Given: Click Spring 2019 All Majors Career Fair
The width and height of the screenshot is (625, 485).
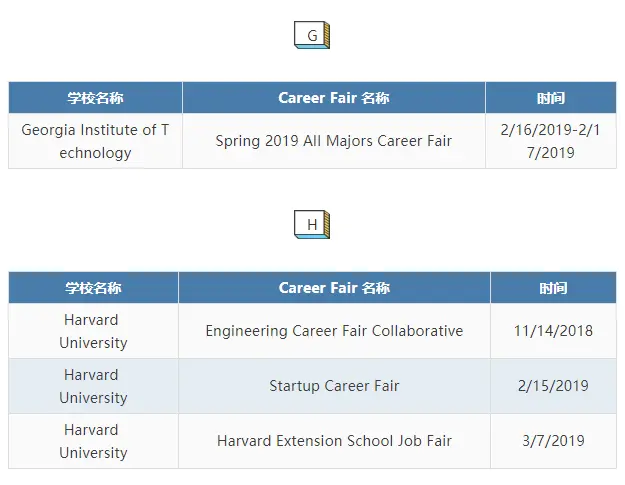Looking at the screenshot, I should [334, 141].
